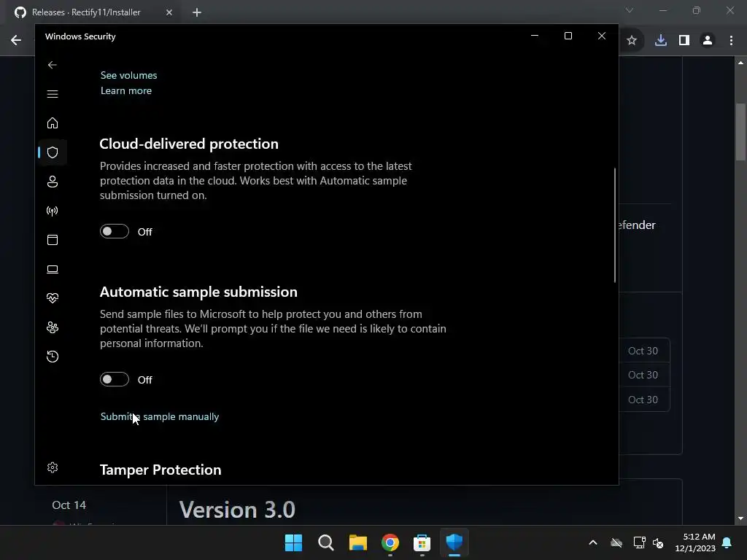Open the hamburger navigation menu
Image resolution: width=747 pixels, height=560 pixels.
53,94
